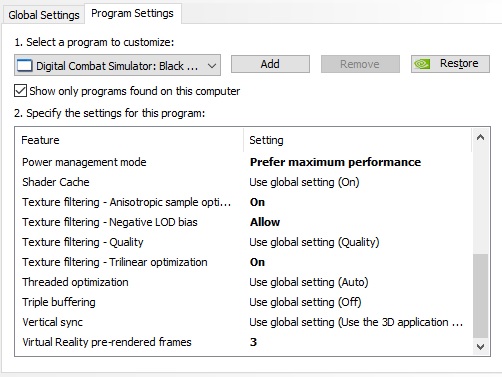
Task: Click the Restore button
Action: [x=450, y=64]
